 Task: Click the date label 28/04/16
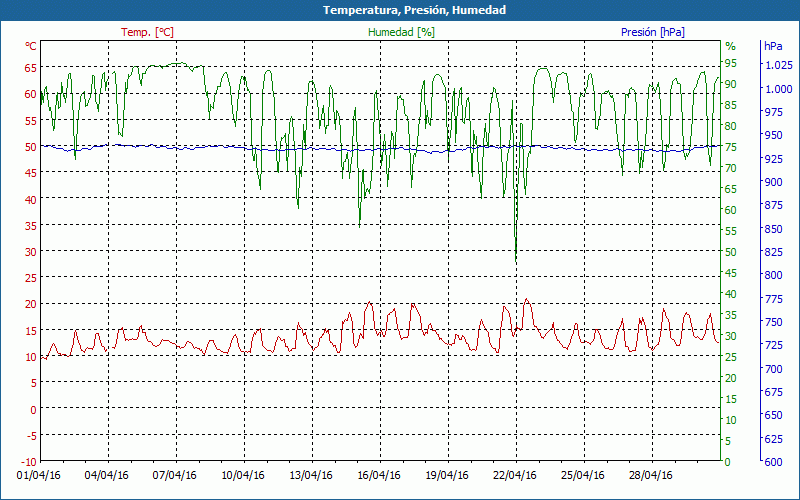point(651,475)
